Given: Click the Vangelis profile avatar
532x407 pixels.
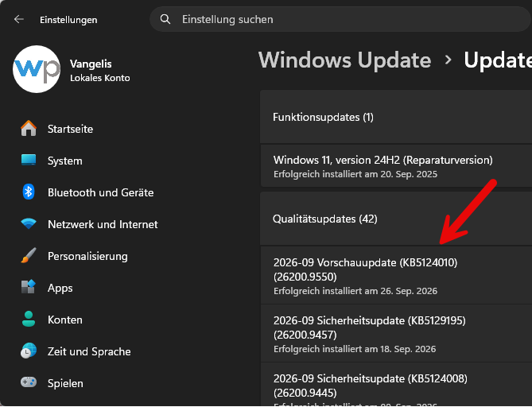Looking at the screenshot, I should pos(37,69).
